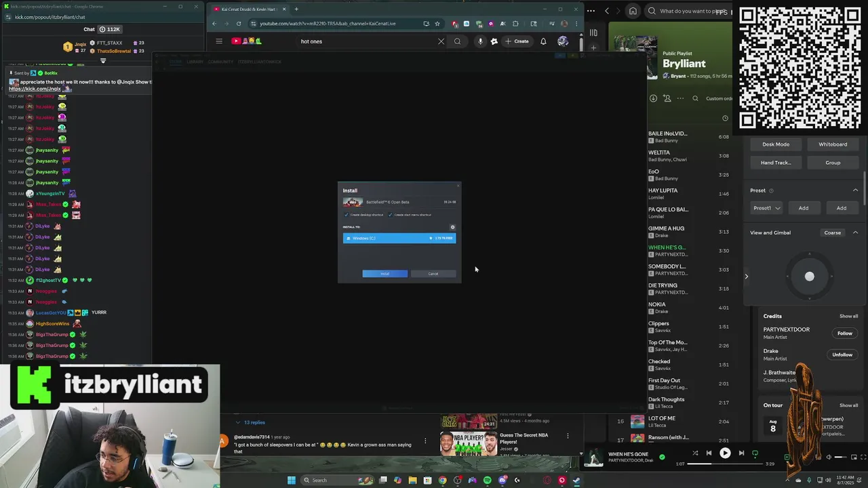Collapse View and Gimbal section
The image size is (868, 488).
coord(855,232)
